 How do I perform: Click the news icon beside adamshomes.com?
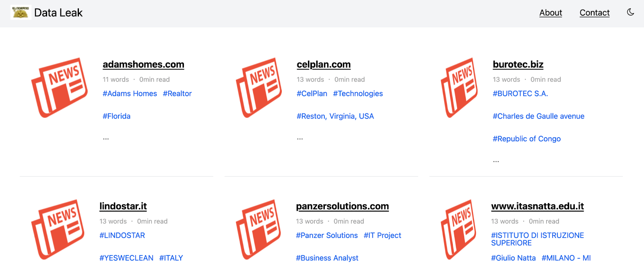click(x=60, y=88)
